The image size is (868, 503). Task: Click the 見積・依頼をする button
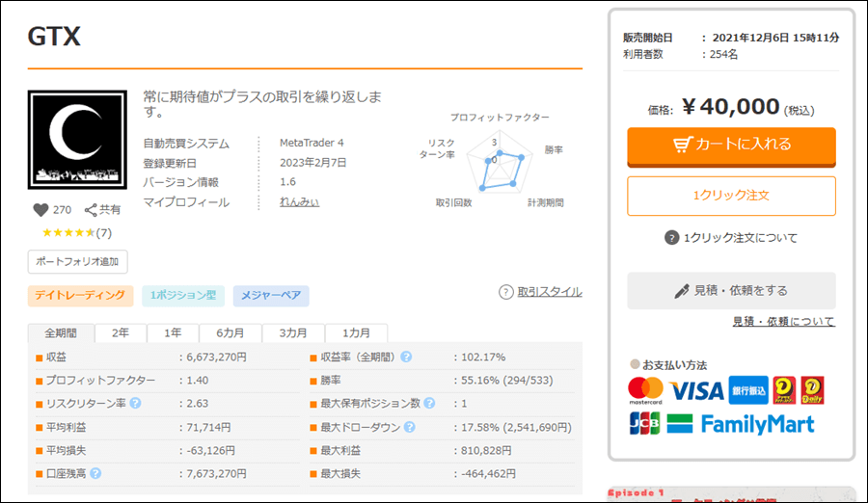731,290
